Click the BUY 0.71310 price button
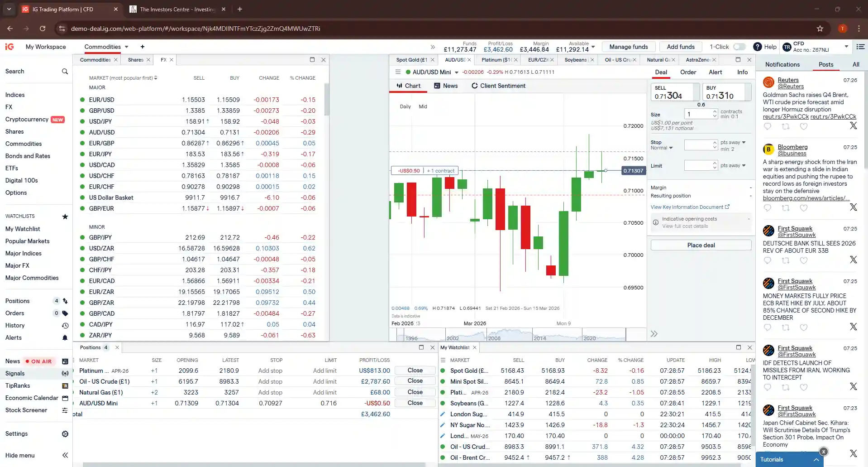Viewport: 868px width, 467px height. (x=726, y=92)
